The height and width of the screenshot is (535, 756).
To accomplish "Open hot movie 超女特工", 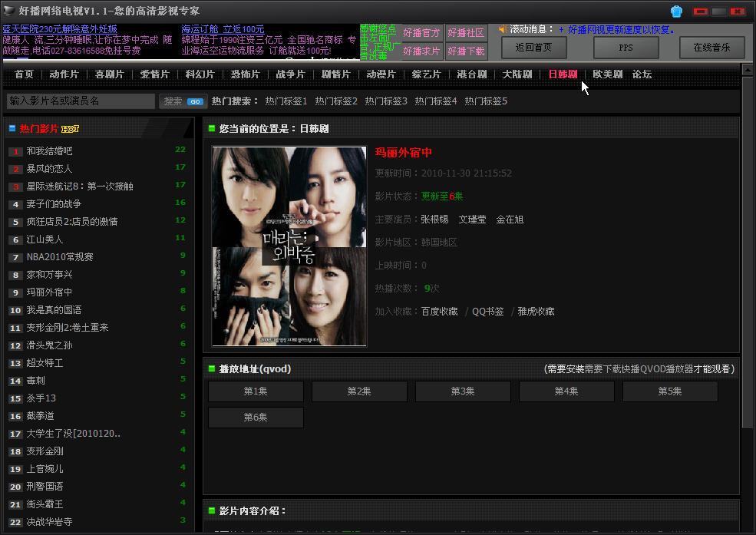I will (x=45, y=363).
